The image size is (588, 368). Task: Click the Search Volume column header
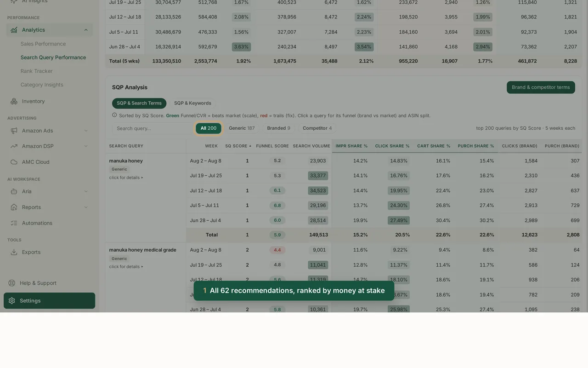tap(311, 146)
